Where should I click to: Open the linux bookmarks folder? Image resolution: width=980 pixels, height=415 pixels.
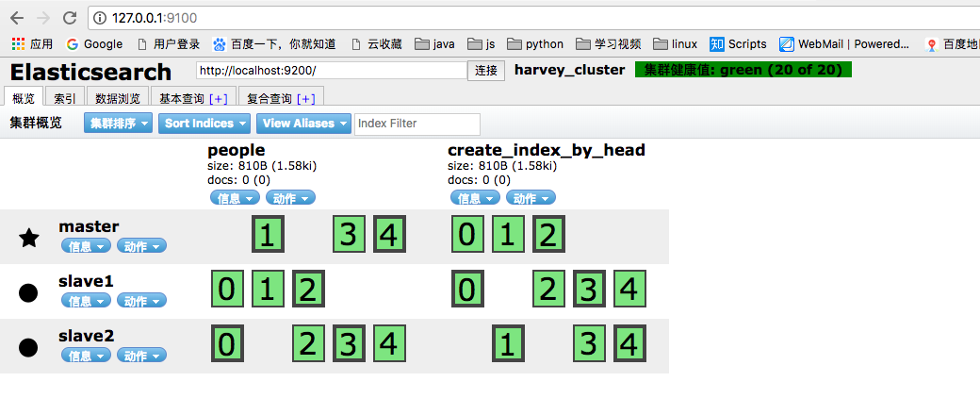click(675, 43)
